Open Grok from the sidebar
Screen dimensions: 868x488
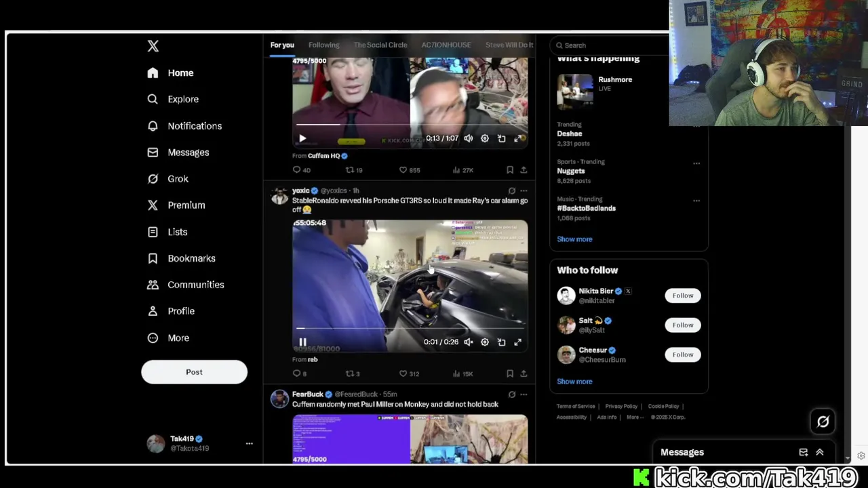tap(168, 179)
